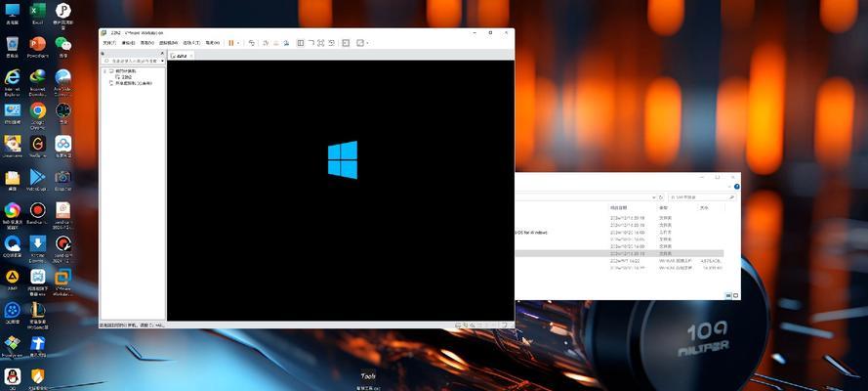Open the 帮助(H) menu in VMware
The width and height of the screenshot is (868, 391).
(x=213, y=43)
